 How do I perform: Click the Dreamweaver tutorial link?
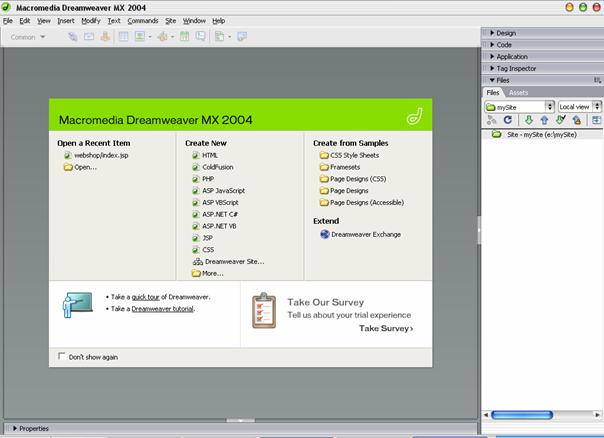(x=162, y=309)
